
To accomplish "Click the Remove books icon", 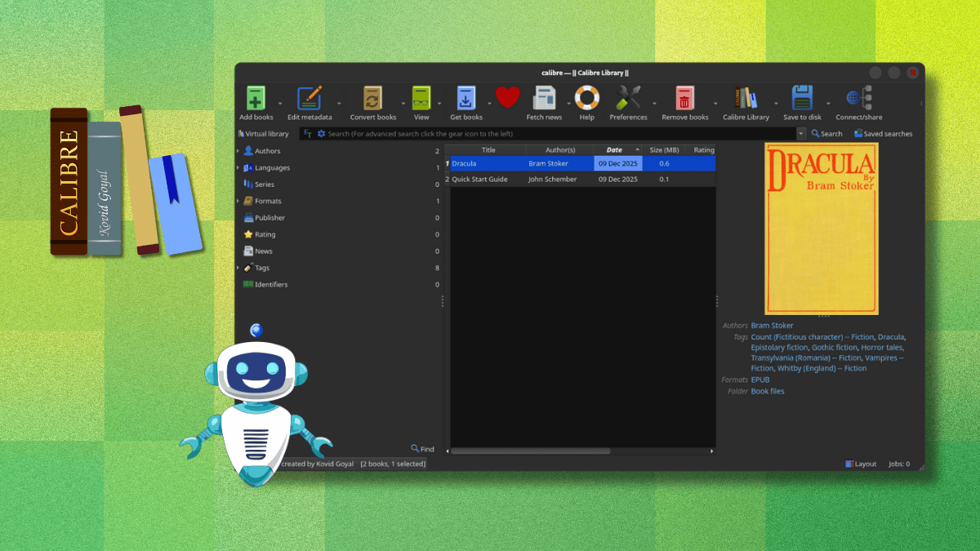I will tap(684, 96).
